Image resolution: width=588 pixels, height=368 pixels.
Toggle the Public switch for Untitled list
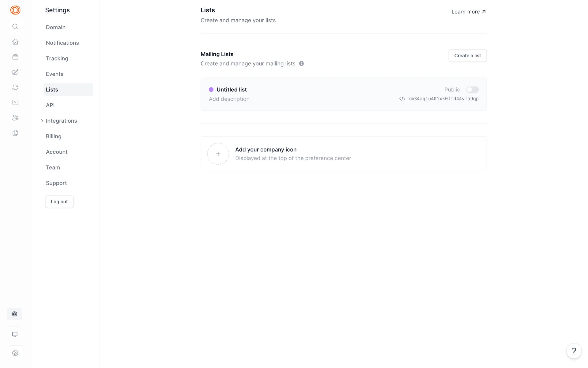pos(472,90)
